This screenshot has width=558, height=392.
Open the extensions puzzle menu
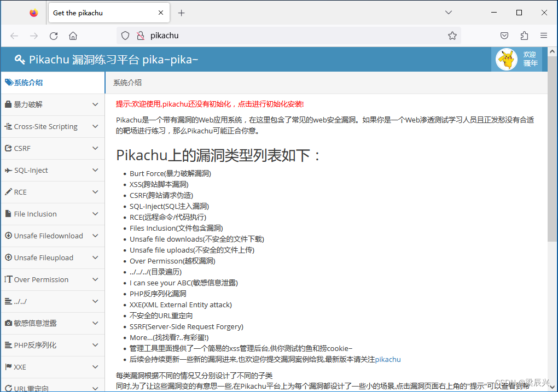point(524,36)
